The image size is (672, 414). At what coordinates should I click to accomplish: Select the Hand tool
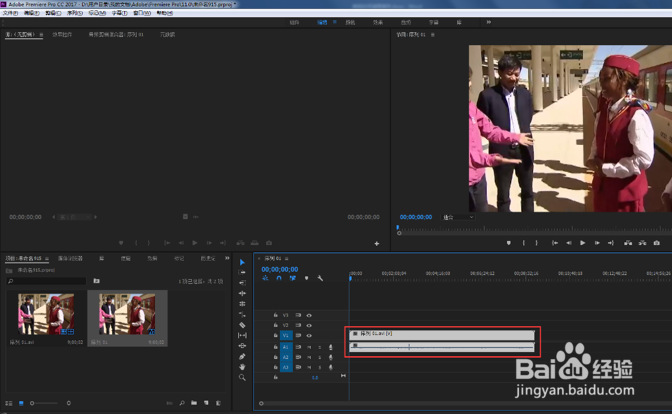(242, 367)
